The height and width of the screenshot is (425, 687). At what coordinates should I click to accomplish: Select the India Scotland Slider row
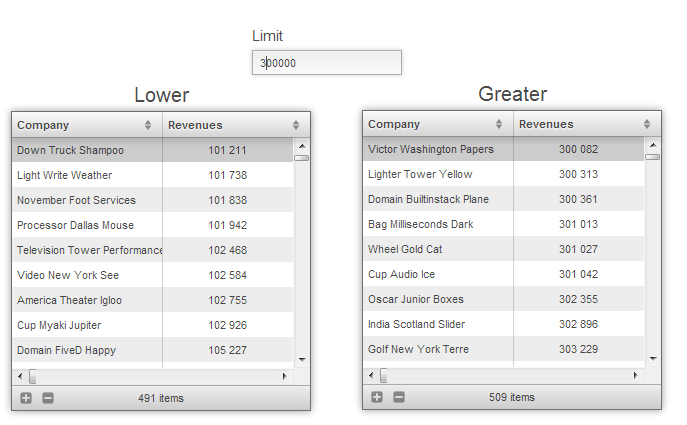coord(438,324)
